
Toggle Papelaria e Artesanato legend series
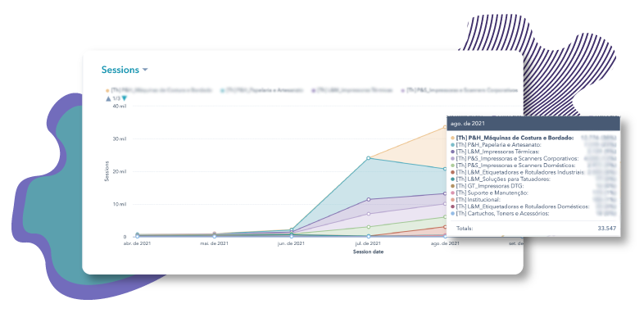pos(262,90)
